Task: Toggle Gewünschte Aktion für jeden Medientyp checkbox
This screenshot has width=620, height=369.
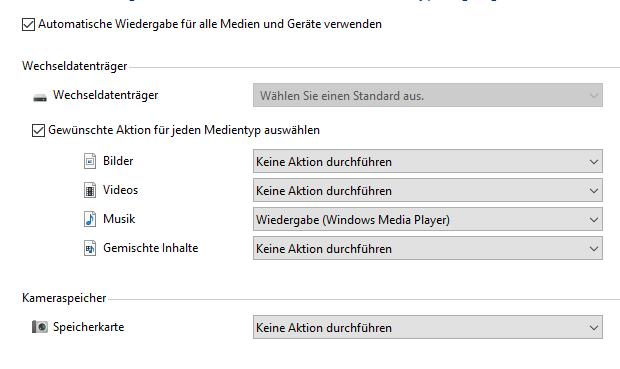Action: point(38,130)
